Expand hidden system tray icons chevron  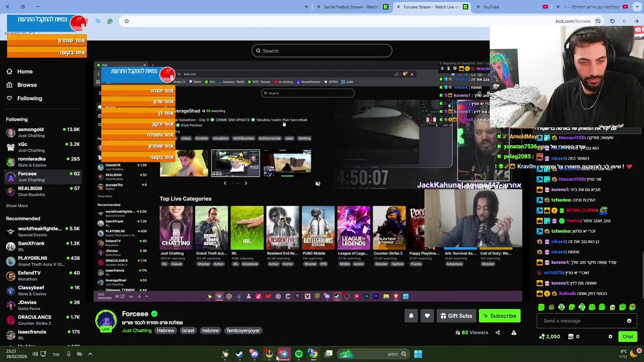90,354
